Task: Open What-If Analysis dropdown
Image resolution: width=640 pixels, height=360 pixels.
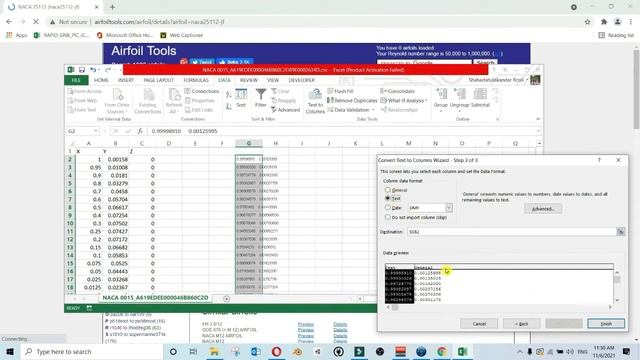Action: tap(404, 100)
